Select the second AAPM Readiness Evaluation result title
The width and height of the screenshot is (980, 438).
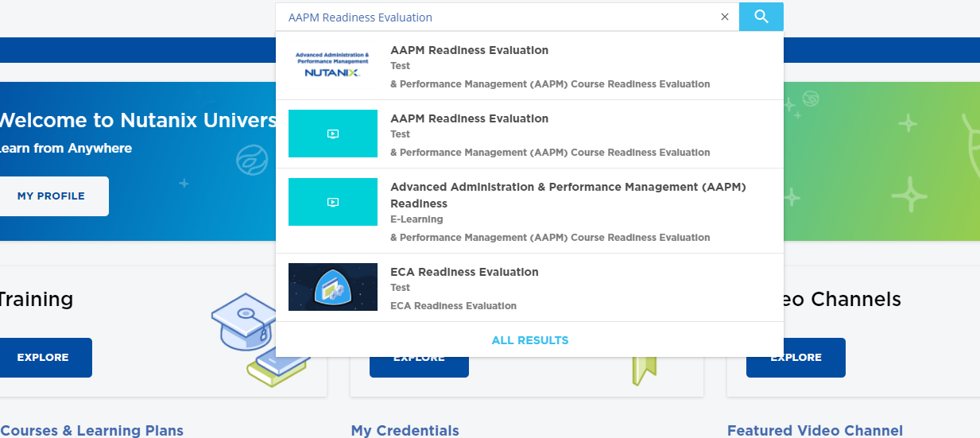click(x=469, y=118)
